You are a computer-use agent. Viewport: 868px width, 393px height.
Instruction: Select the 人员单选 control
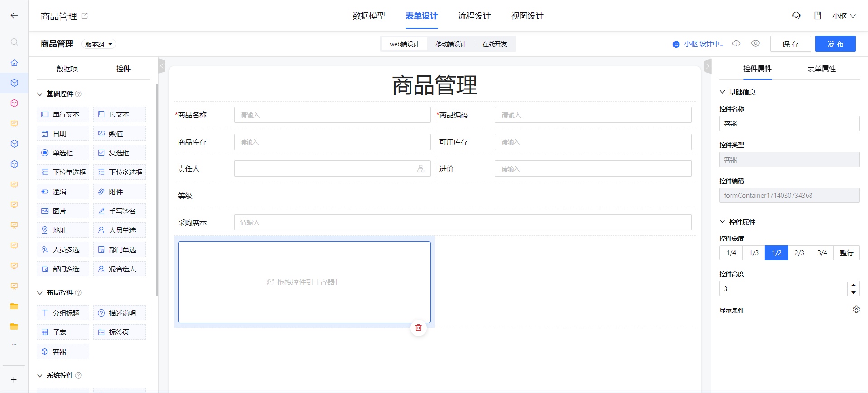tap(119, 230)
